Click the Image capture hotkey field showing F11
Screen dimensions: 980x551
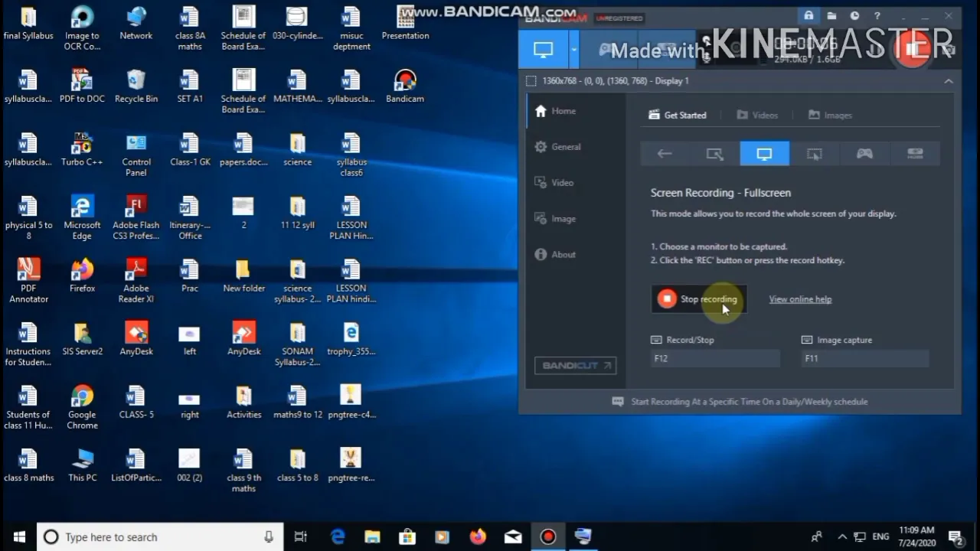point(864,358)
